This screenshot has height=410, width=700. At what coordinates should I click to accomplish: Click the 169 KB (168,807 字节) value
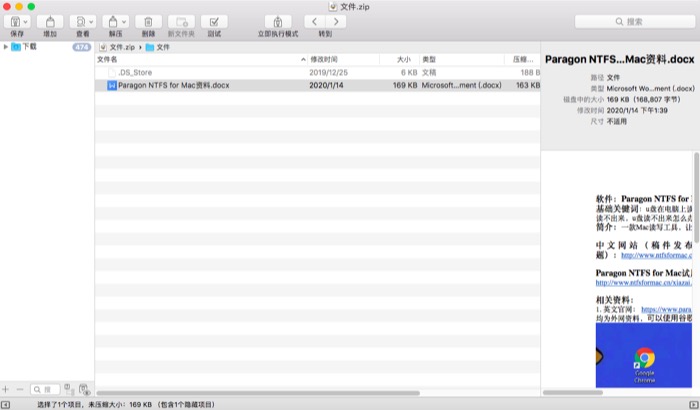644,100
